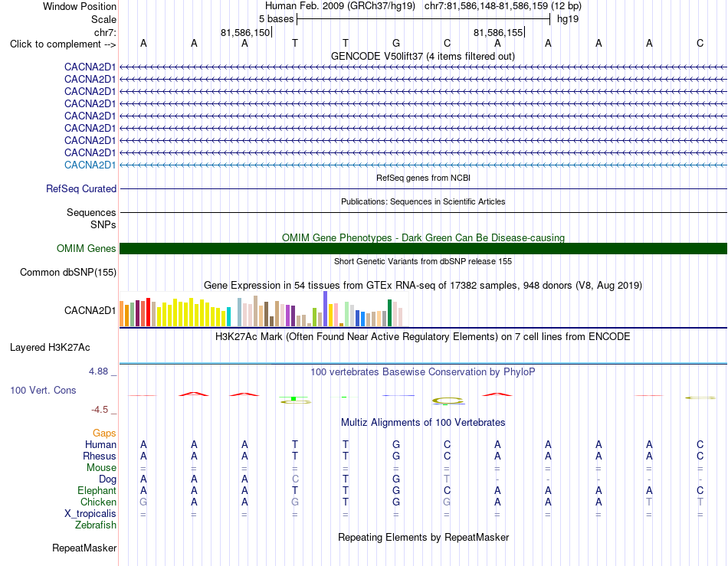Click the 'X_tropicalis' species label

pos(90,514)
